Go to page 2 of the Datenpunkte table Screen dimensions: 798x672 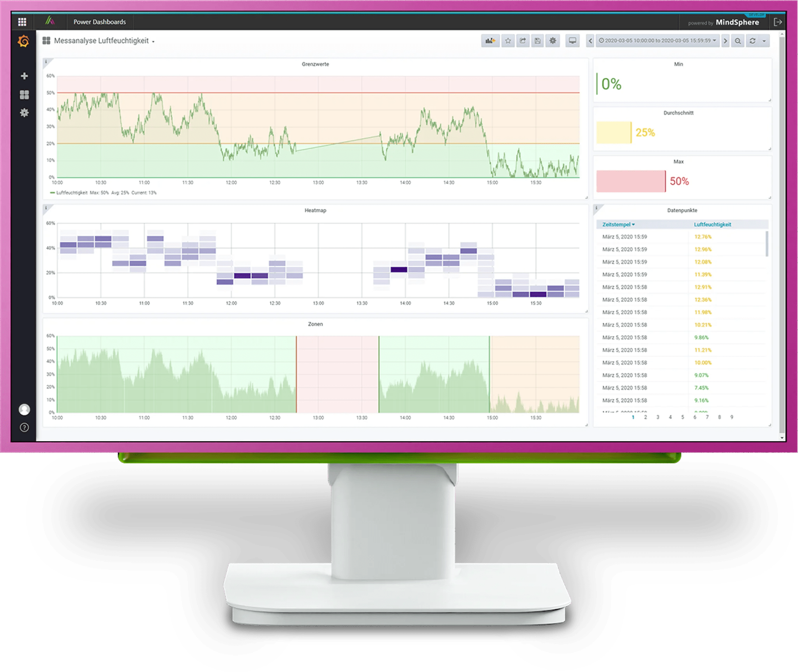click(645, 417)
